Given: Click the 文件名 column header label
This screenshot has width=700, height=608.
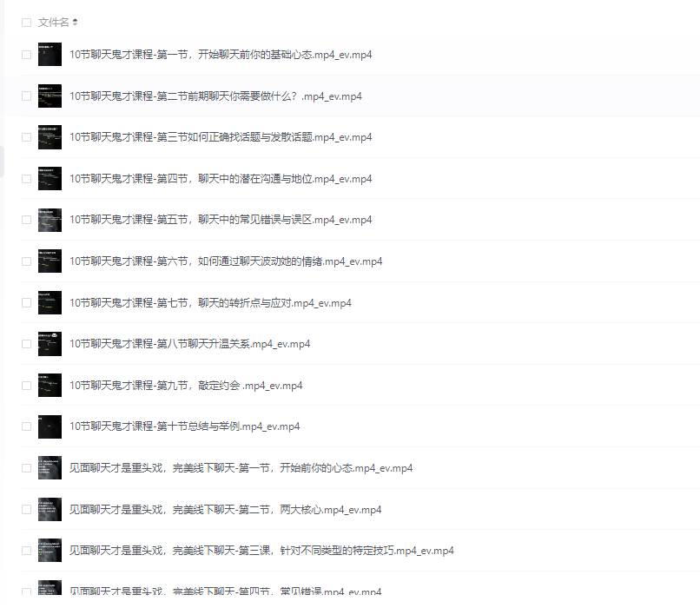Looking at the screenshot, I should tap(53, 23).
